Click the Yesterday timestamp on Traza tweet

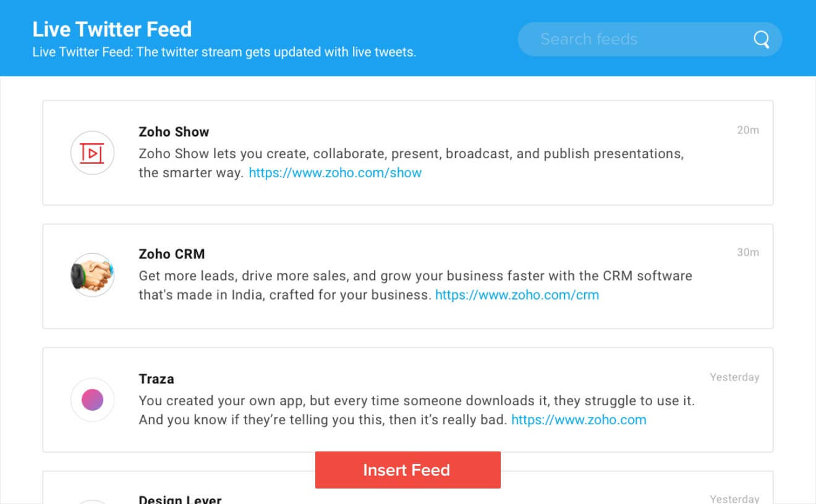[734, 377]
